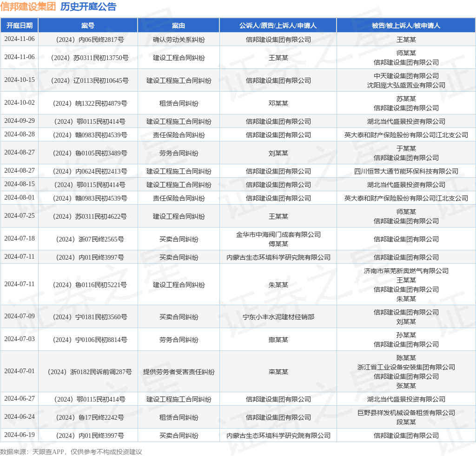Click the 案由 column header
This screenshot has width=476, height=456.
click(x=178, y=26)
